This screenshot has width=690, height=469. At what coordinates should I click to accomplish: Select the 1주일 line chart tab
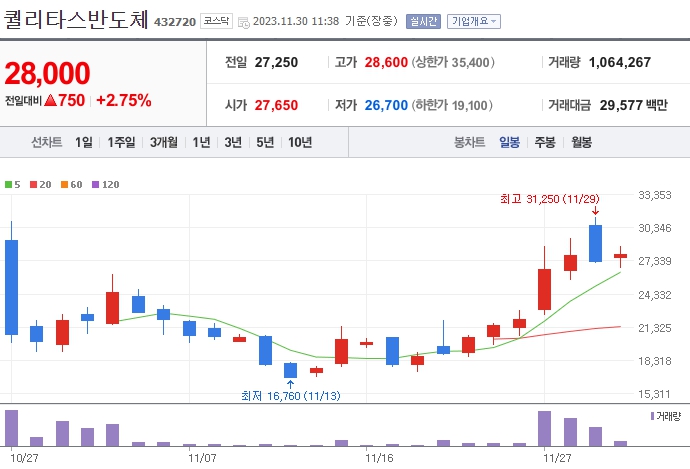click(x=121, y=142)
